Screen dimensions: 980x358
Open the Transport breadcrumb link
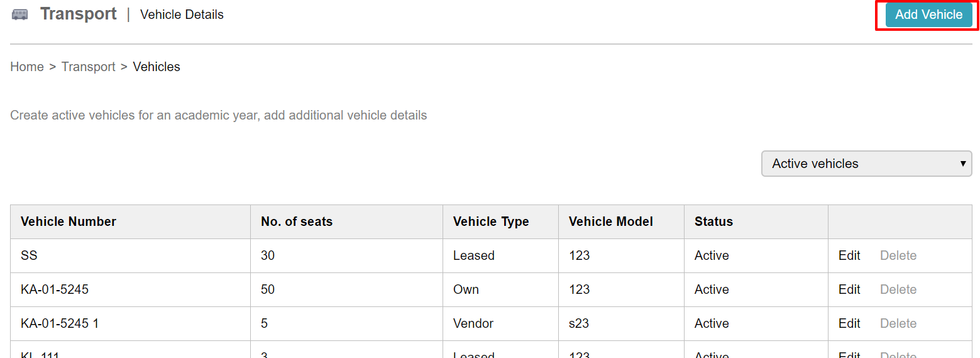pos(89,67)
